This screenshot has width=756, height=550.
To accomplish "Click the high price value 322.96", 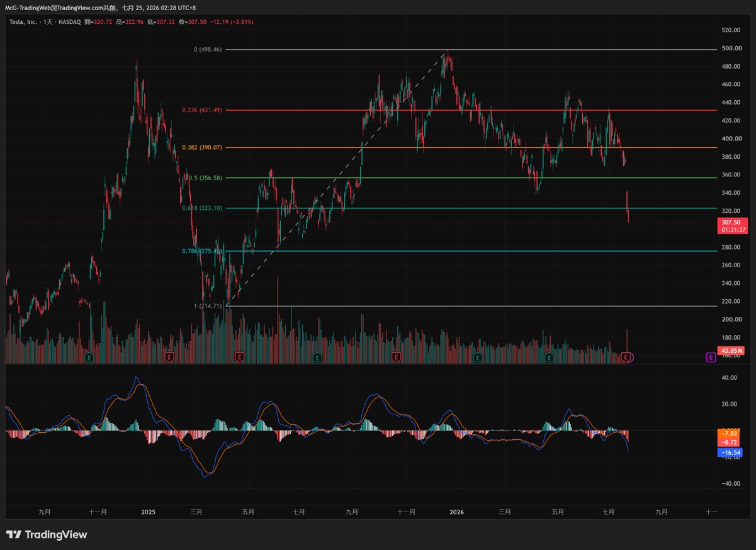I will [x=135, y=22].
